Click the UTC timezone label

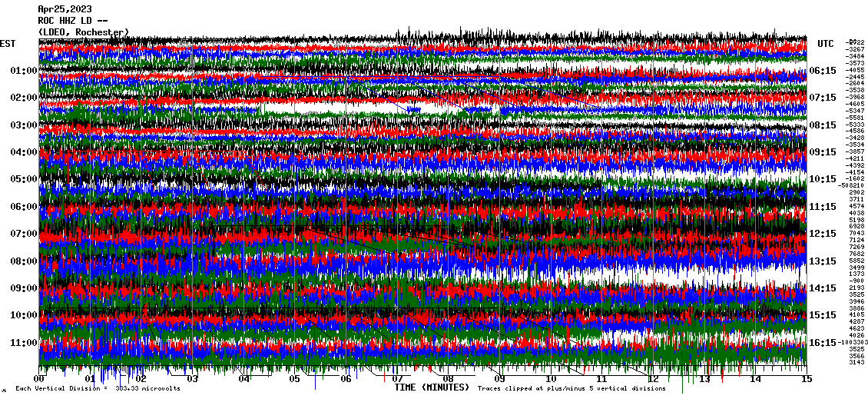coord(826,44)
